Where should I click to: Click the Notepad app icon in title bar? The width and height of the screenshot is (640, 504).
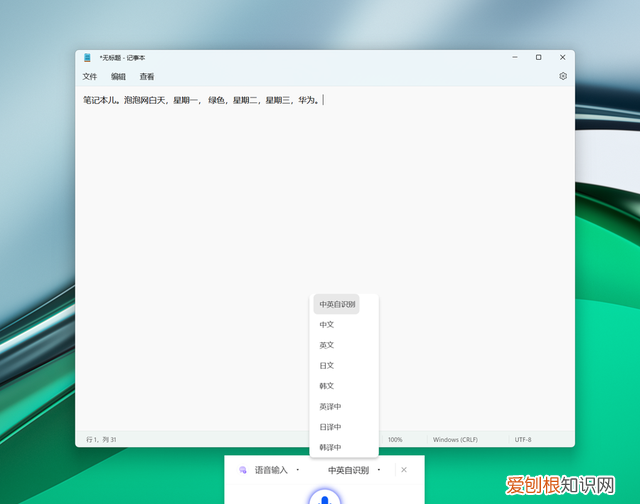[x=87, y=58]
